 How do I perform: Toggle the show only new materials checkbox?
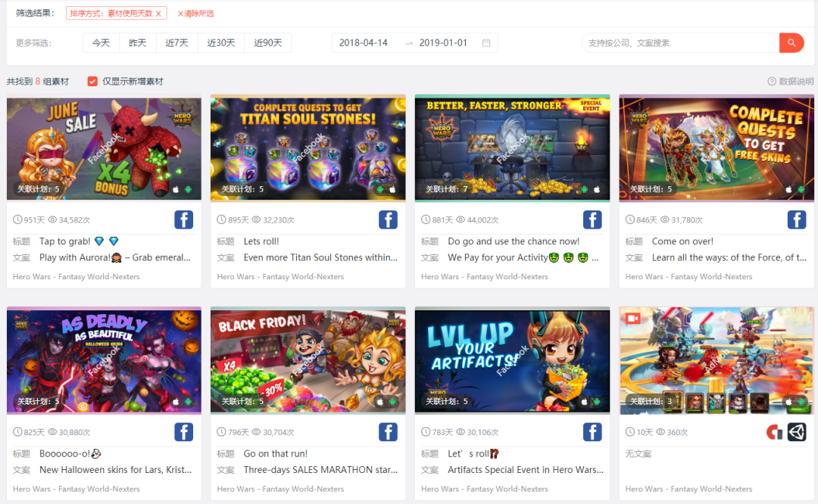(92, 81)
